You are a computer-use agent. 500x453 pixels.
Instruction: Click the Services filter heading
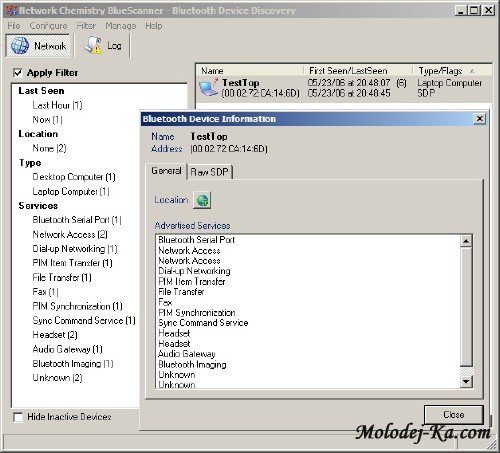[38, 206]
